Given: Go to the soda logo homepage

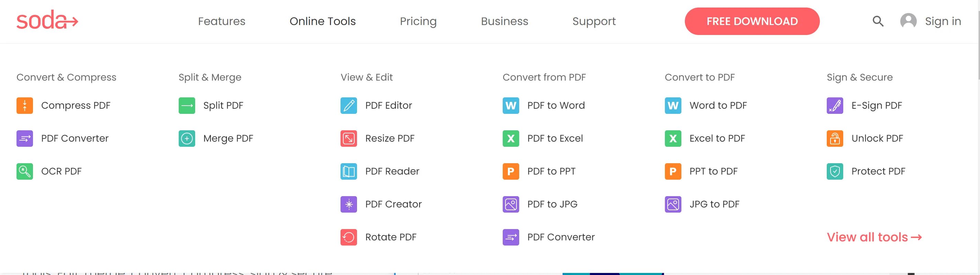Looking at the screenshot, I should 47,21.
